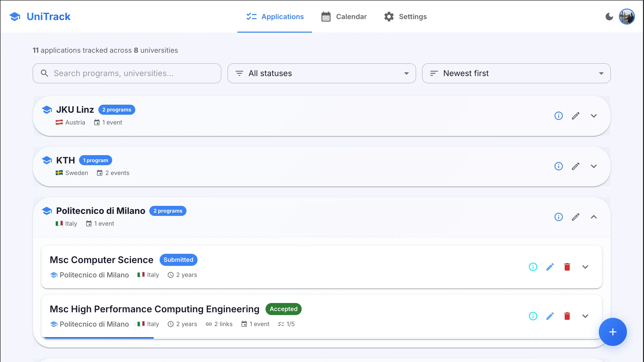644x362 pixels.
Task: Delete Msc High Performance Computing Engineering application
Action: tap(567, 316)
